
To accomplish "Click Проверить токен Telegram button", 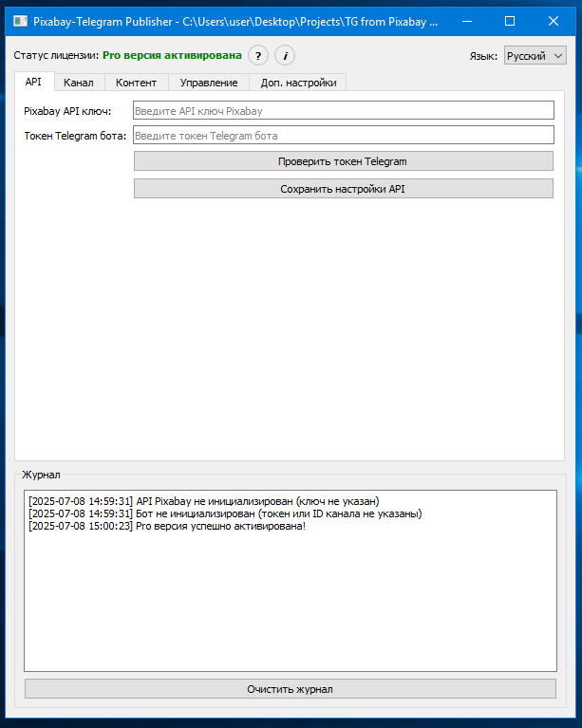I will tap(344, 161).
